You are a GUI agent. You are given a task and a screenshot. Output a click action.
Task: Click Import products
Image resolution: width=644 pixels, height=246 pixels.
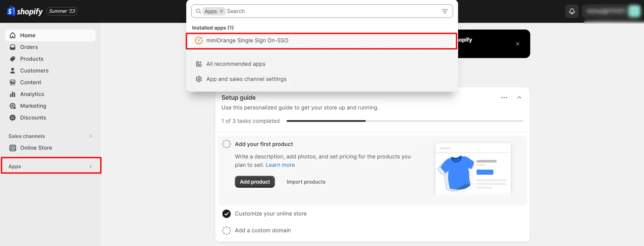306,182
